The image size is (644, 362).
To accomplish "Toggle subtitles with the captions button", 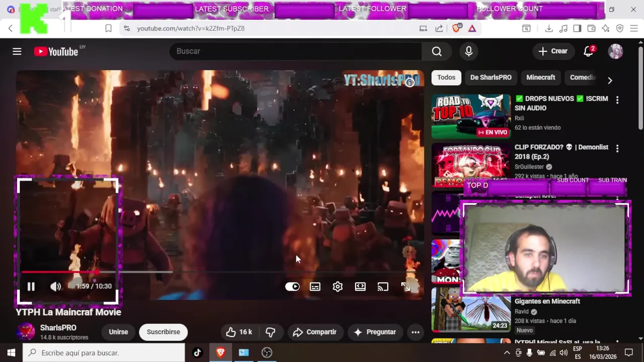I will coord(315,287).
